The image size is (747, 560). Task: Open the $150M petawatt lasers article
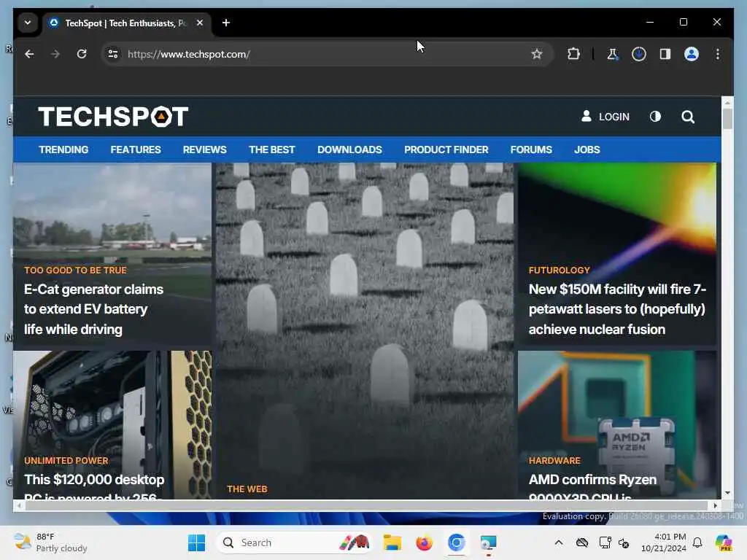(x=617, y=309)
